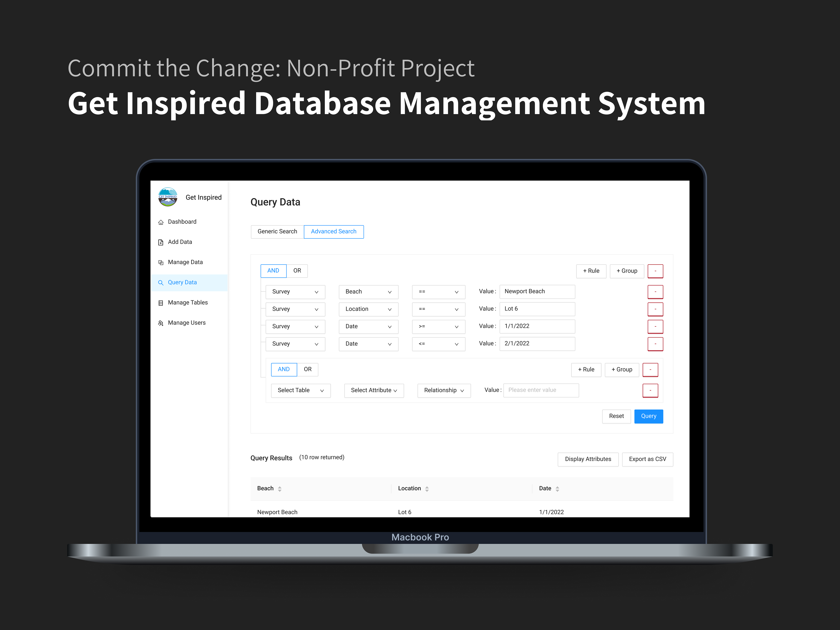
Task: Click the Manage Users people icon
Action: tap(161, 323)
